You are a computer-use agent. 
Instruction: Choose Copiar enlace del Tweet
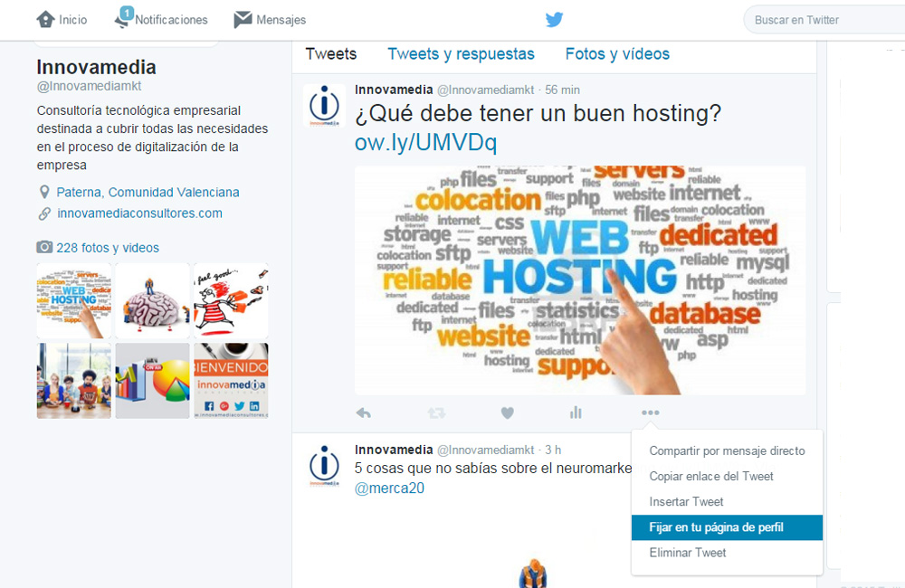[727, 476]
